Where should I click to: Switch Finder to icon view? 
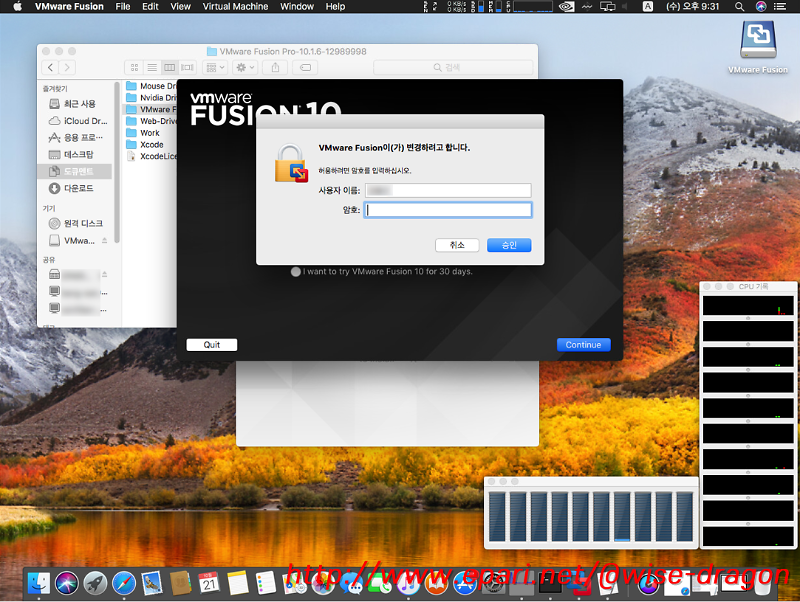[x=134, y=67]
